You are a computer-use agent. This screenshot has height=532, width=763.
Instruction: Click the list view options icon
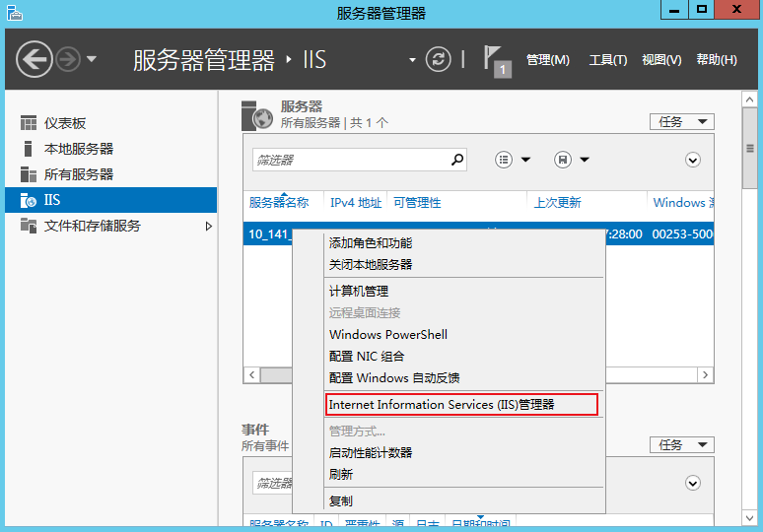[x=505, y=160]
